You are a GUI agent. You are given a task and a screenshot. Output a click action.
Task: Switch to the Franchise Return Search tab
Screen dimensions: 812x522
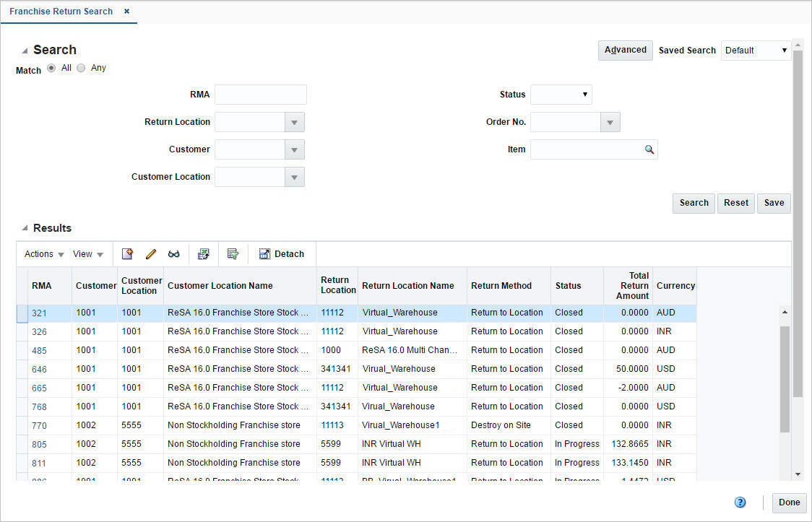61,11
